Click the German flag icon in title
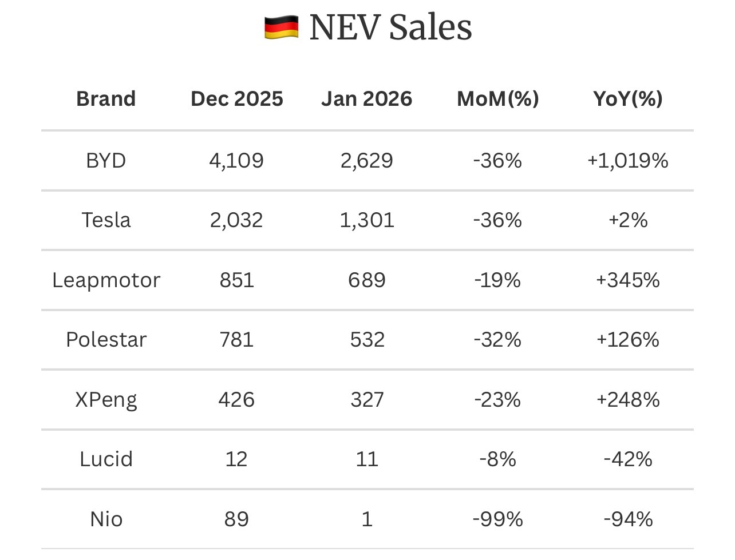Viewport: 735px width, 560px height. pyautogui.click(x=281, y=27)
